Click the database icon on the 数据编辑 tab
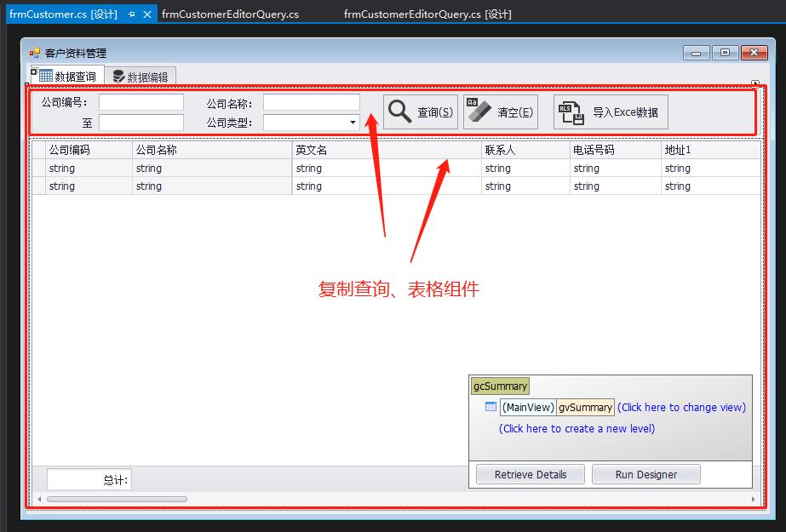Viewport: 786px width, 532px height. [x=119, y=74]
